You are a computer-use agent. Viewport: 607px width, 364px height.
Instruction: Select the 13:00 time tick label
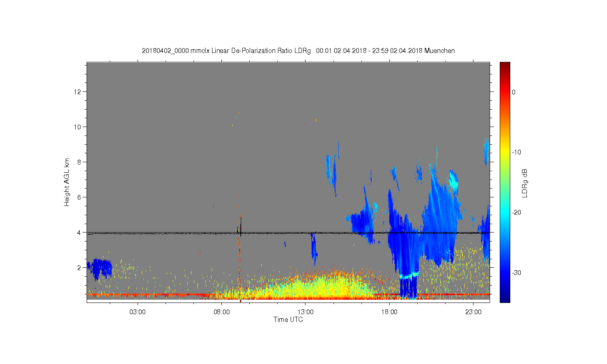(x=306, y=312)
